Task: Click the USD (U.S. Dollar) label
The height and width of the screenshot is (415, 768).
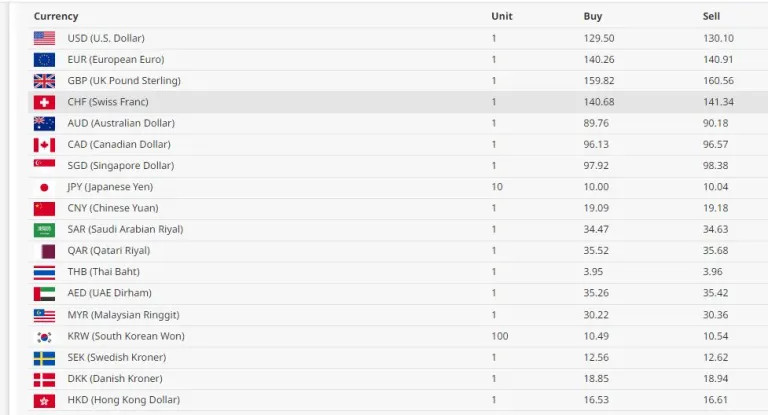Action: tap(106, 38)
